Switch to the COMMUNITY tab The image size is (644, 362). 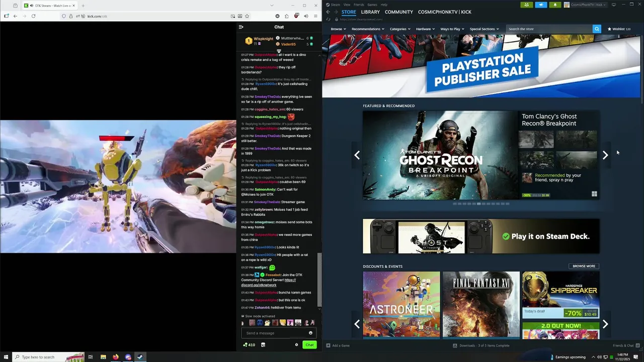click(x=399, y=12)
